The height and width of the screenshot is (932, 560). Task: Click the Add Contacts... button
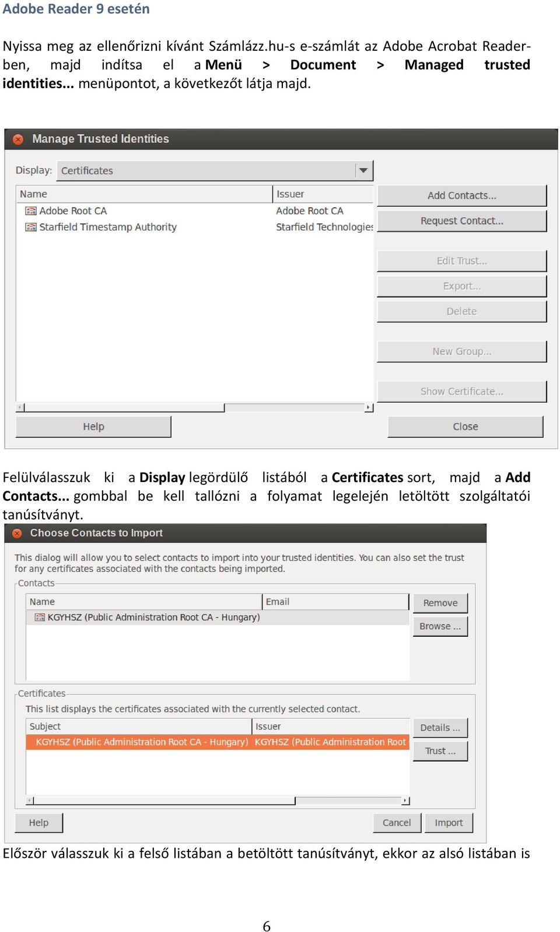coord(462,196)
